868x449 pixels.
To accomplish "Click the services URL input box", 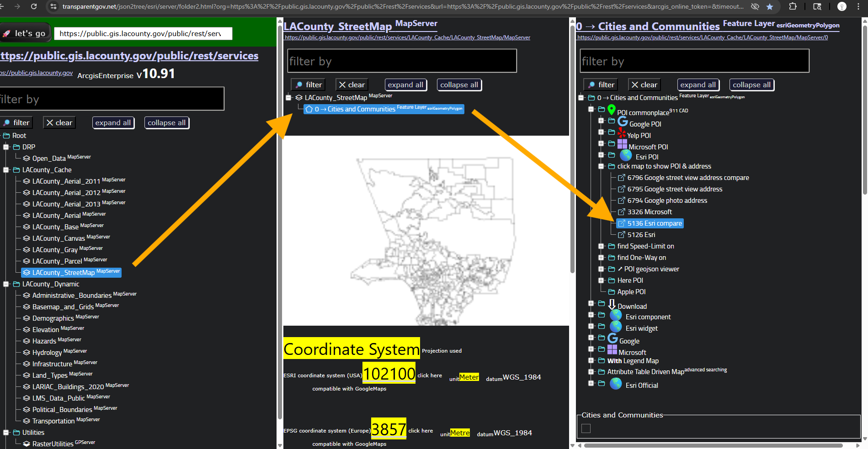I will pyautogui.click(x=143, y=33).
